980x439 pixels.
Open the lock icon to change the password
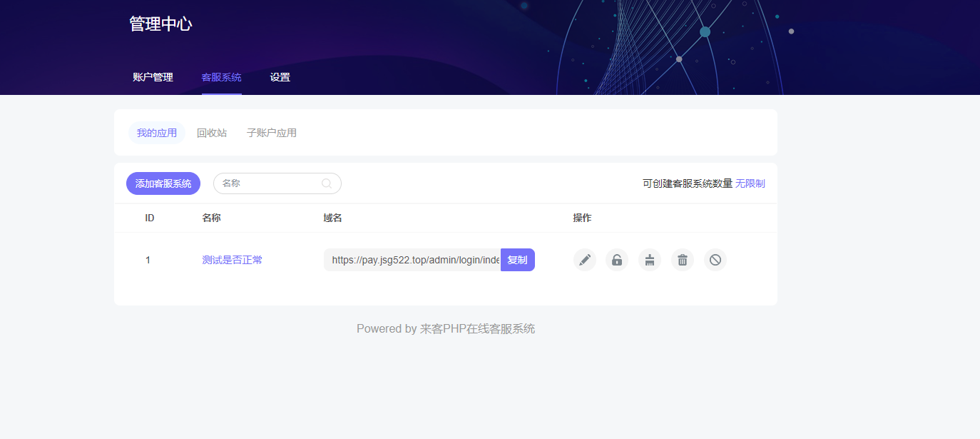point(617,260)
